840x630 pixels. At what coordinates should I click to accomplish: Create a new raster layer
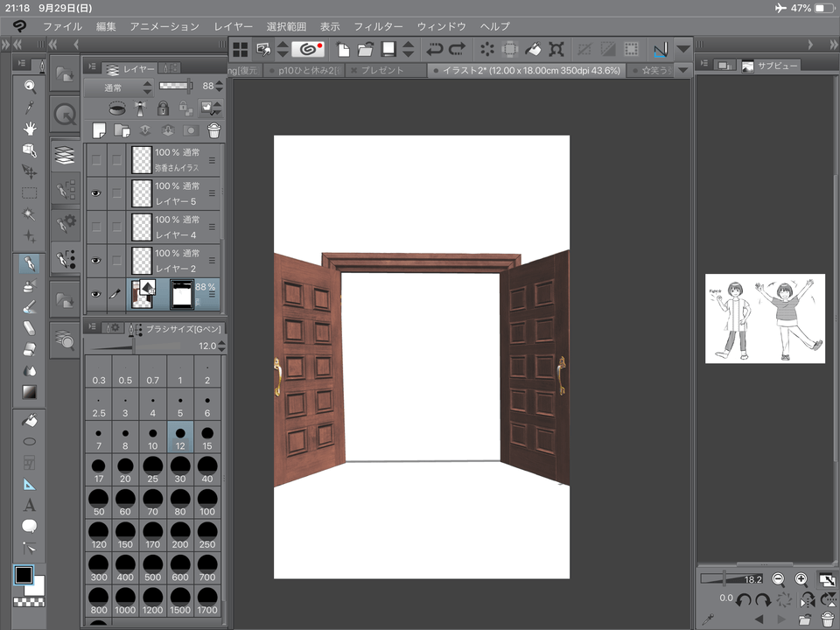(99, 130)
